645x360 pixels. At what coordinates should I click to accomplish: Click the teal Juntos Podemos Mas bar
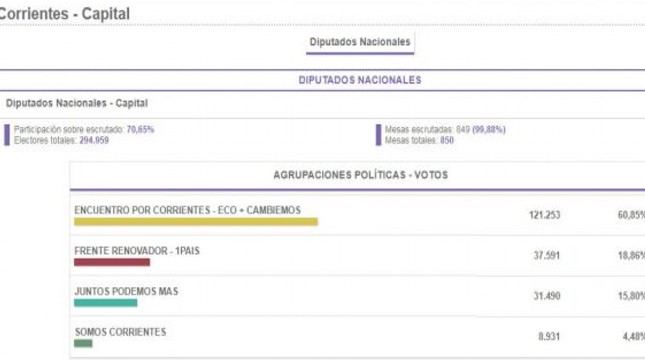106,303
